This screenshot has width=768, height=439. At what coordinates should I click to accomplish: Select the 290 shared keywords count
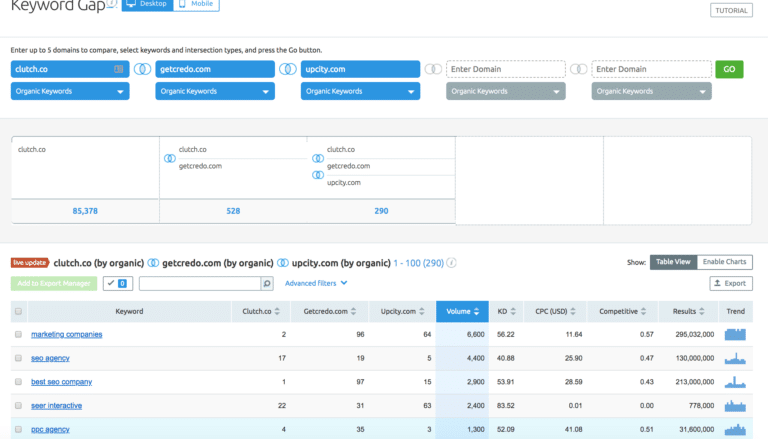coord(381,211)
